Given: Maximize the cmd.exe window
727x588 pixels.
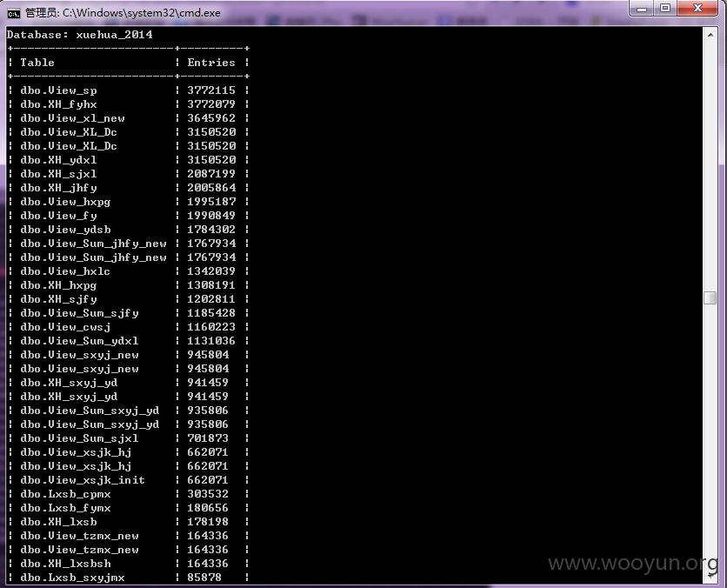Looking at the screenshot, I should pos(665,8).
